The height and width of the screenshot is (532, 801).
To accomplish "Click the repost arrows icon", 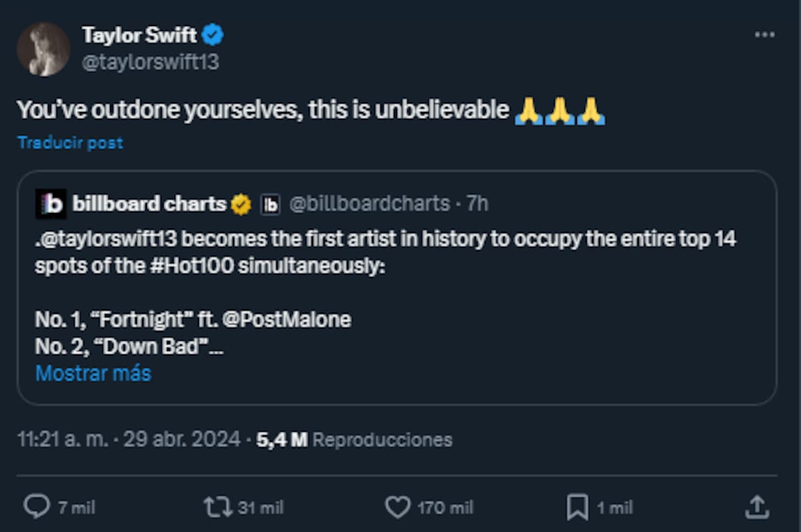I will pyautogui.click(x=216, y=507).
